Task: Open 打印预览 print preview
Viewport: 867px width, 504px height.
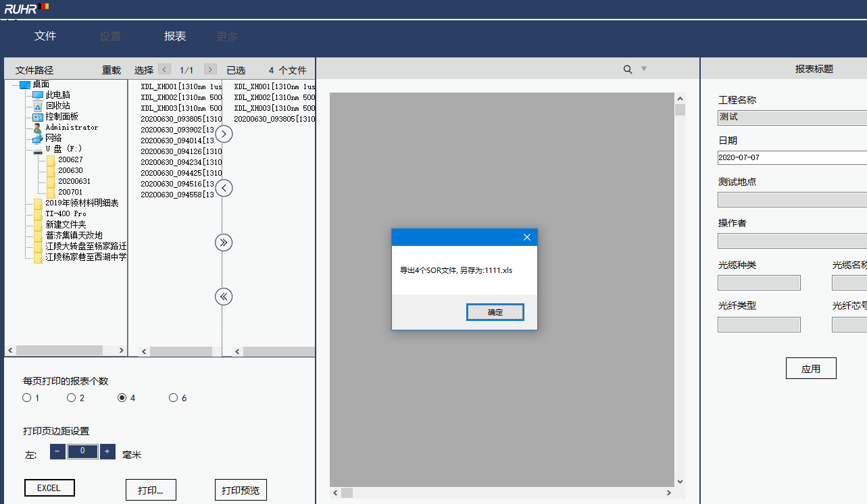Action: [x=241, y=490]
